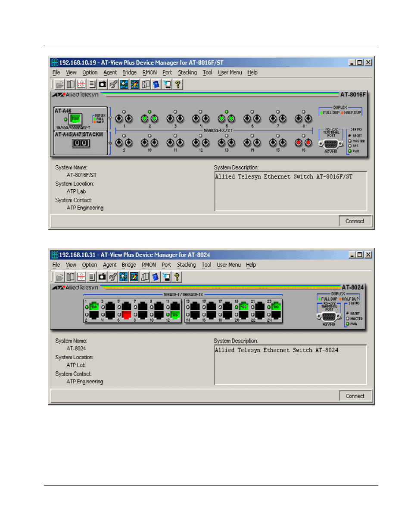Open the Bridge menu in AT-8016F window
Screen dimensions: 411x532
click(129, 72)
